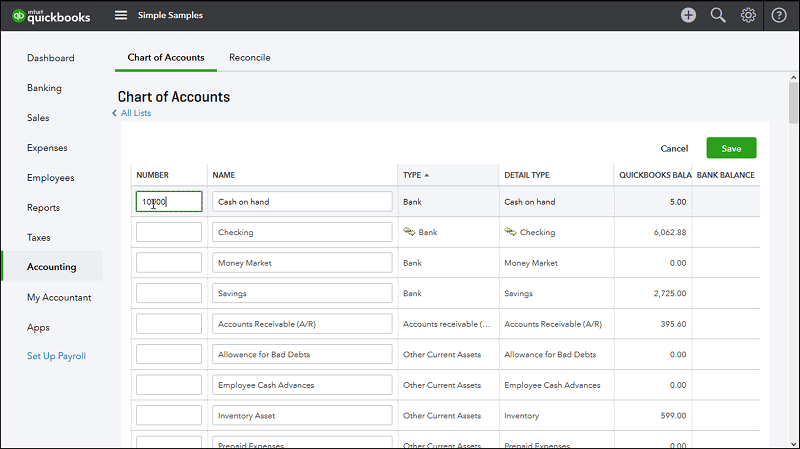The image size is (800, 449).
Task: Select Accounting in sidebar
Action: [x=52, y=266]
